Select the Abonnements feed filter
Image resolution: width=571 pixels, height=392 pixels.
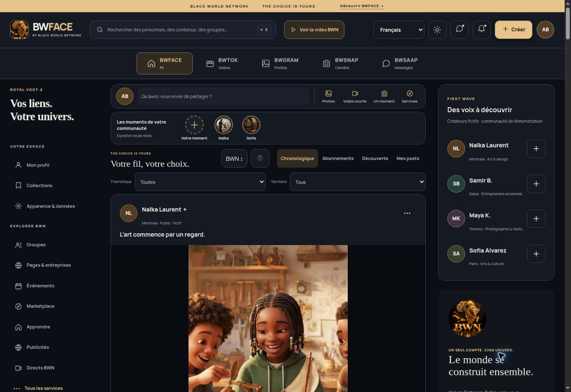click(338, 158)
